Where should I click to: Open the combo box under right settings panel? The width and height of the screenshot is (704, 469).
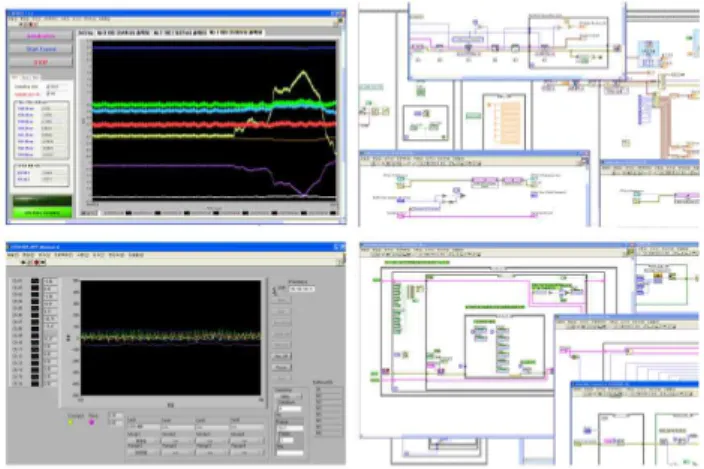click(288, 397)
